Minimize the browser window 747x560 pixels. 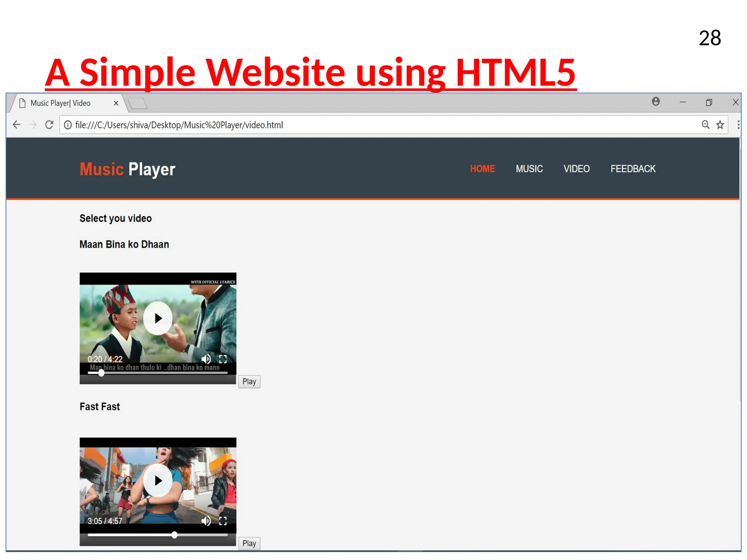tap(683, 102)
